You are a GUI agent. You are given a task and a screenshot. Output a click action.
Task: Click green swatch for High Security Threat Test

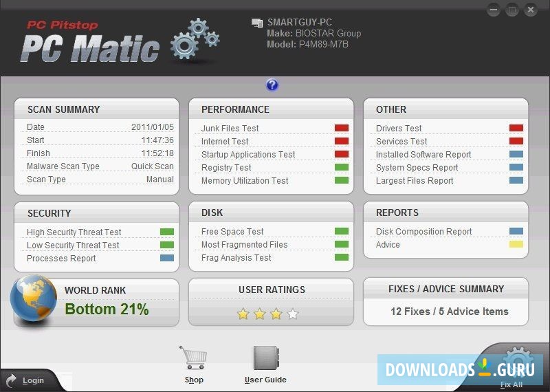click(167, 232)
